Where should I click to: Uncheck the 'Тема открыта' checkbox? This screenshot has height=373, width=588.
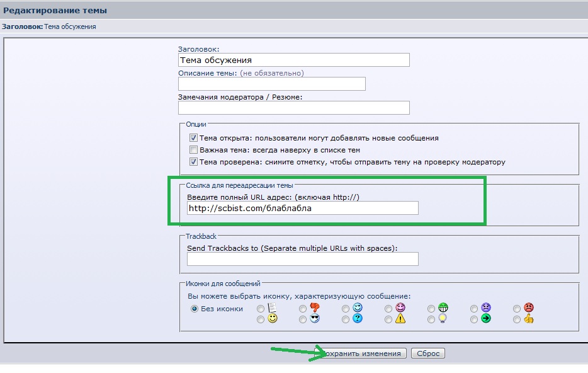(x=194, y=138)
